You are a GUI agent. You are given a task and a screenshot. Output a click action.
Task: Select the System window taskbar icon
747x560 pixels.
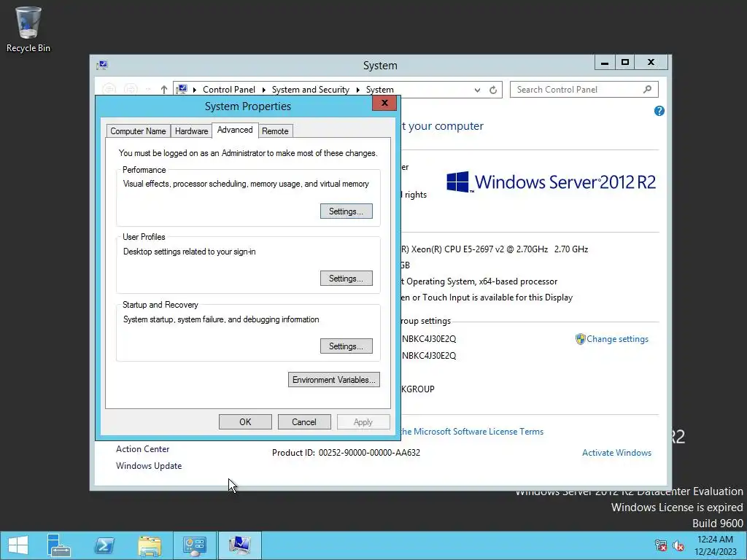click(239, 545)
